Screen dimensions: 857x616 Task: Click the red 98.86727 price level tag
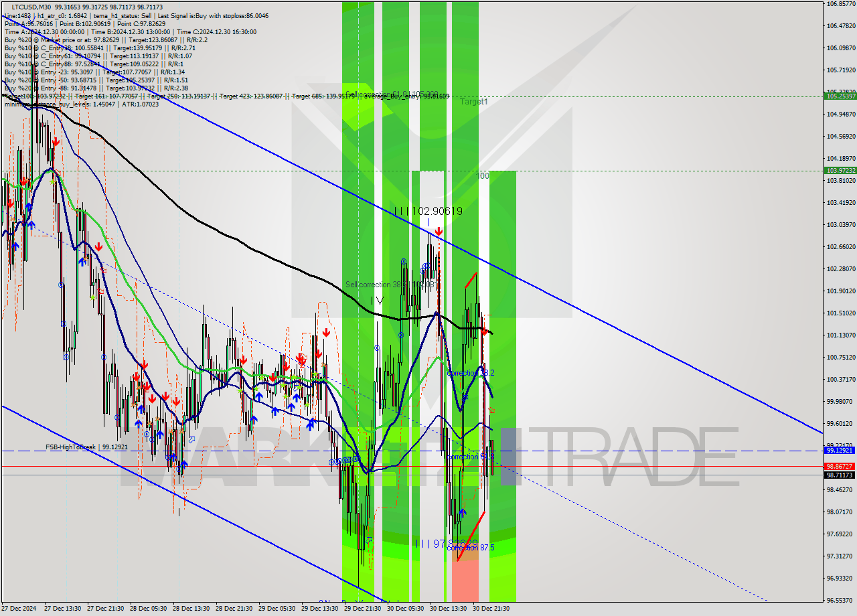(839, 466)
